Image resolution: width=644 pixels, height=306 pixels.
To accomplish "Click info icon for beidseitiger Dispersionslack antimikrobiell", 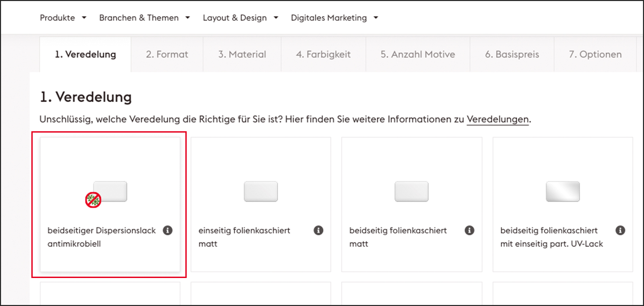I will 167,230.
